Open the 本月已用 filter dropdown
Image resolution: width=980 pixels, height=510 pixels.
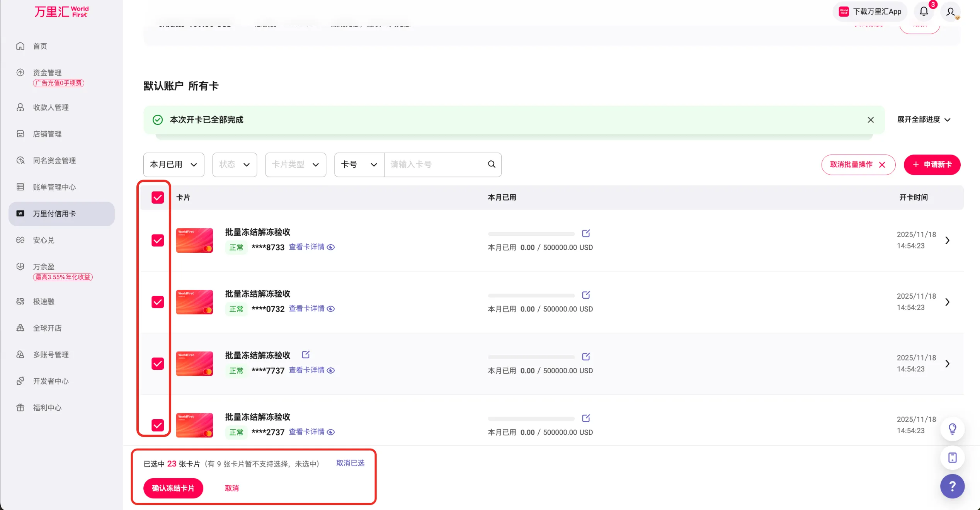174,165
